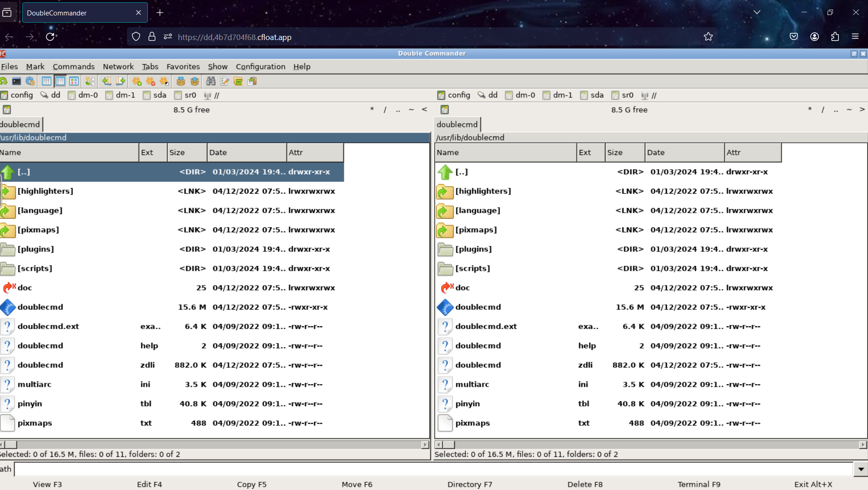Click the left panel horizontal scrollbar
The image size is (868, 490).
pyautogui.click(x=215, y=445)
